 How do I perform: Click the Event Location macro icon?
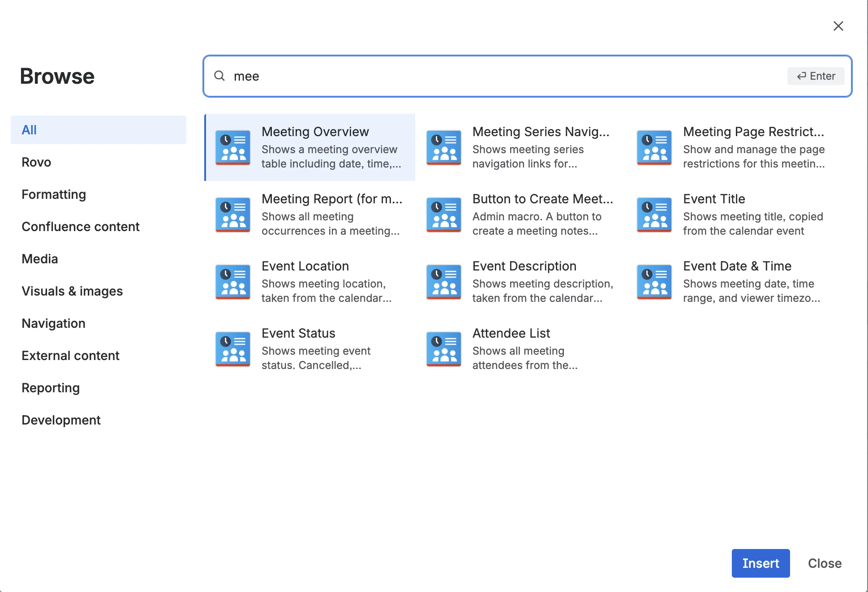click(x=233, y=282)
